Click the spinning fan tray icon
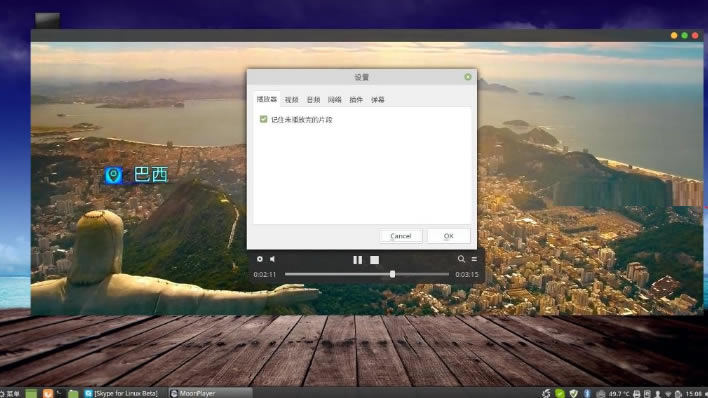This screenshot has width=708, height=398. pyautogui.click(x=546, y=393)
